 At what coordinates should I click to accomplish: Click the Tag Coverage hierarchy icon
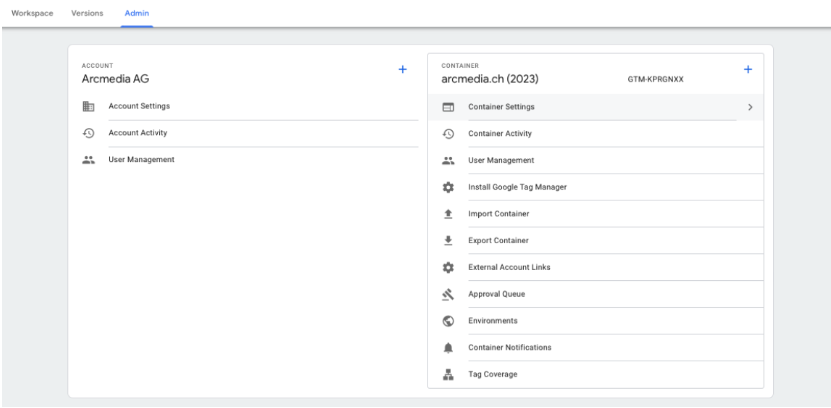[x=448, y=375]
